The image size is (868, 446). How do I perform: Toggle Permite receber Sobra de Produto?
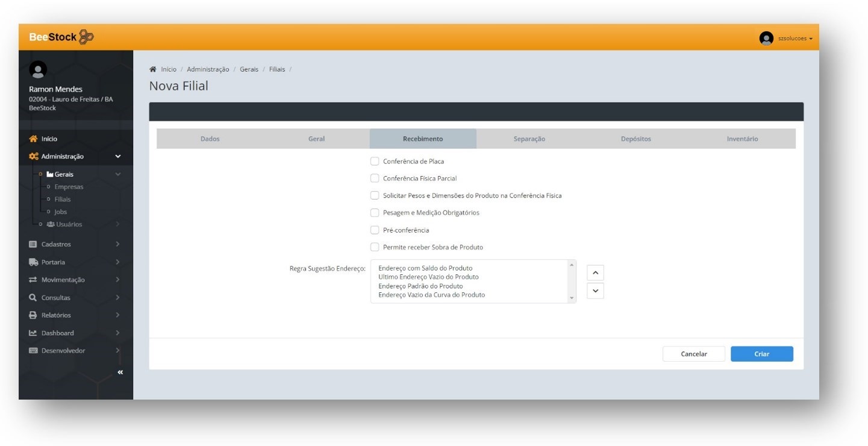click(375, 247)
